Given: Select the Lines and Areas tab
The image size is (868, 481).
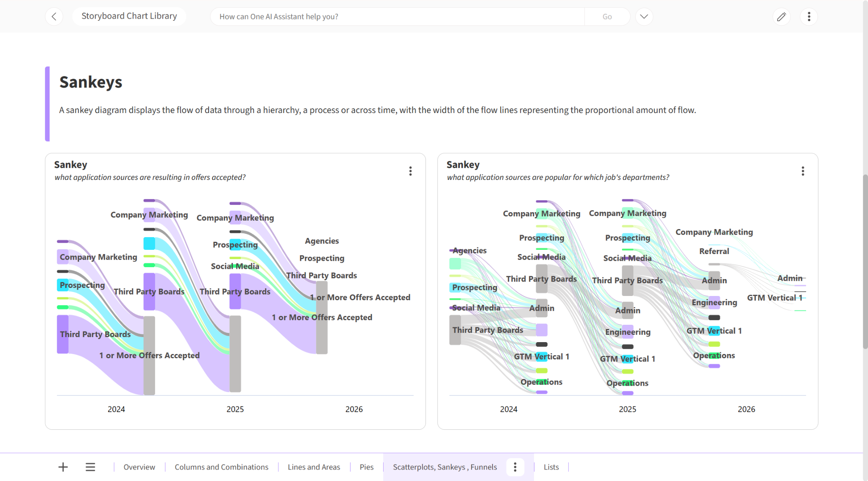Looking at the screenshot, I should pyautogui.click(x=314, y=467).
